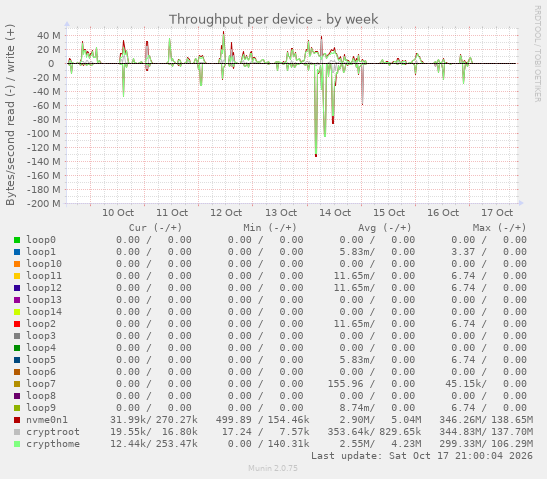The height and width of the screenshot is (479, 547).
Task: Click the 'loop1' legend label
Action: pos(41,252)
